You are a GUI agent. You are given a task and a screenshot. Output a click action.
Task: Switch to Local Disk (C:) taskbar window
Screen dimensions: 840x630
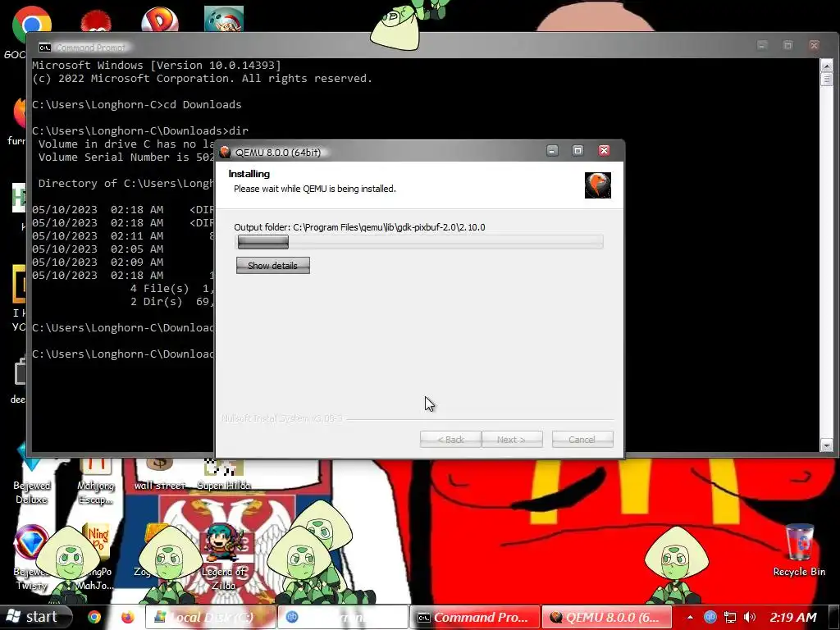tap(211, 617)
